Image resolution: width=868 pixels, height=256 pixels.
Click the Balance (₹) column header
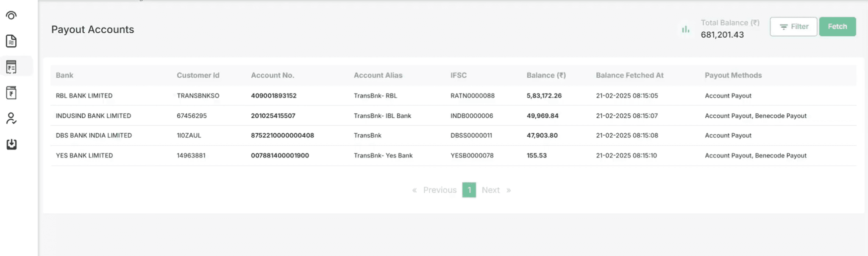point(546,75)
